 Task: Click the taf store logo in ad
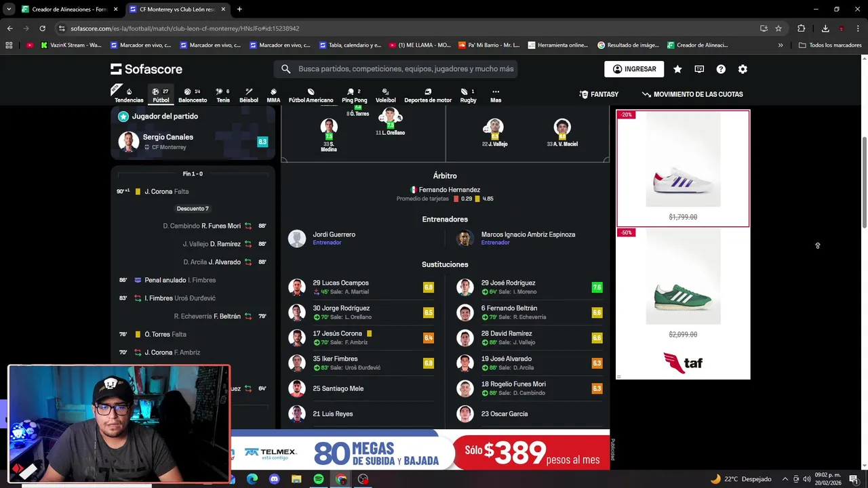tap(683, 363)
